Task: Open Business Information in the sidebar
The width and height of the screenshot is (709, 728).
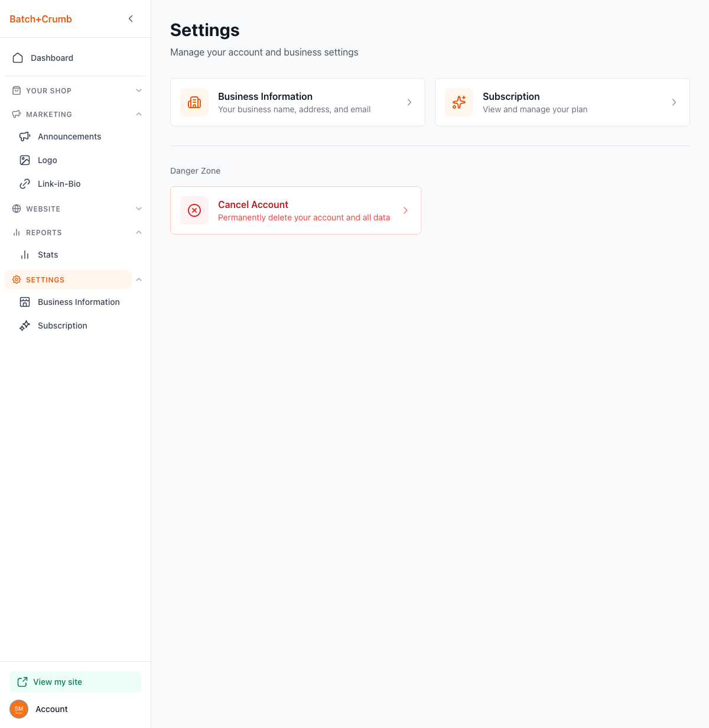Action: tap(79, 302)
